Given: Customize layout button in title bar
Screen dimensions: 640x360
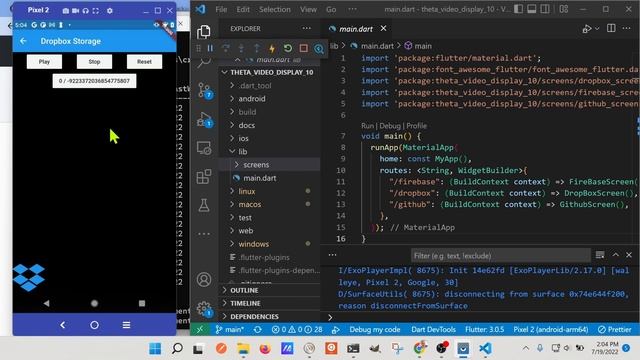Looking at the screenshot, I should click(x=564, y=9).
